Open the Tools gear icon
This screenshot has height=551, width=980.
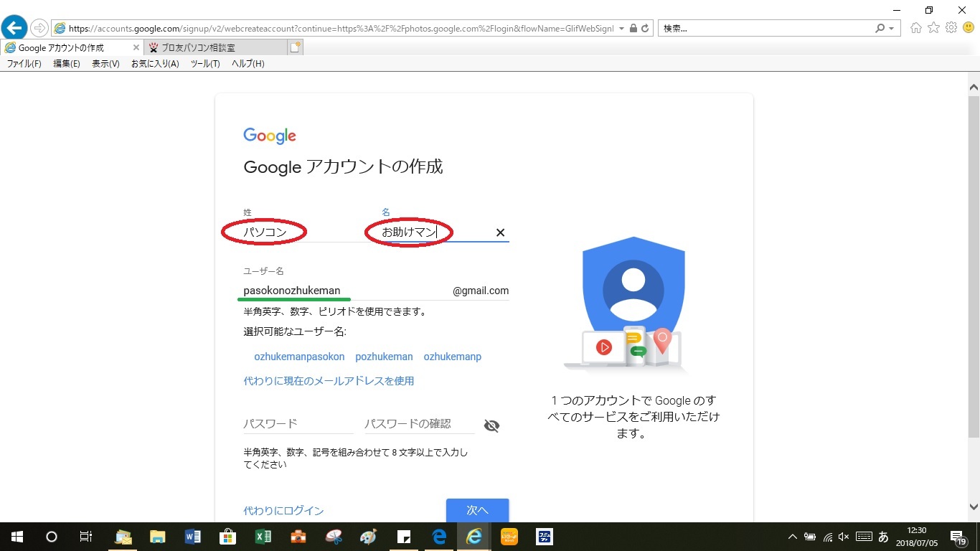(x=951, y=28)
